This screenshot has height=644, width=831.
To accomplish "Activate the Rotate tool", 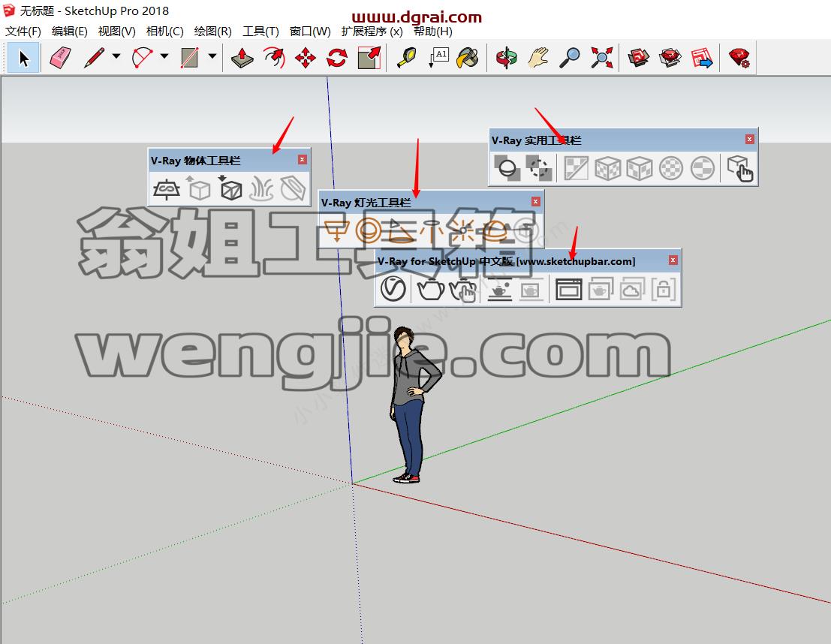I will (337, 58).
